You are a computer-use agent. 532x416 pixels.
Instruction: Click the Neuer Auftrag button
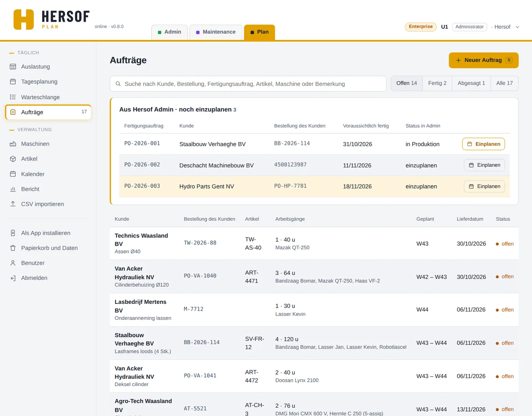(x=484, y=60)
